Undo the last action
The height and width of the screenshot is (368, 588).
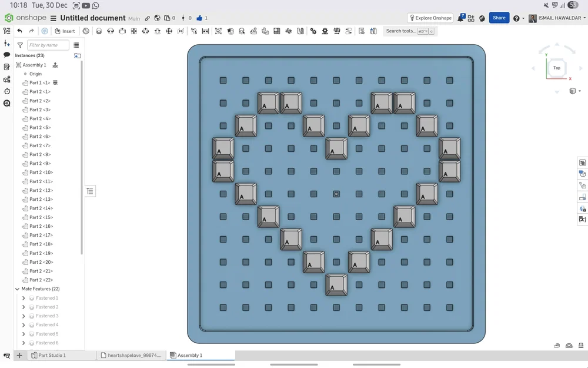click(x=20, y=31)
